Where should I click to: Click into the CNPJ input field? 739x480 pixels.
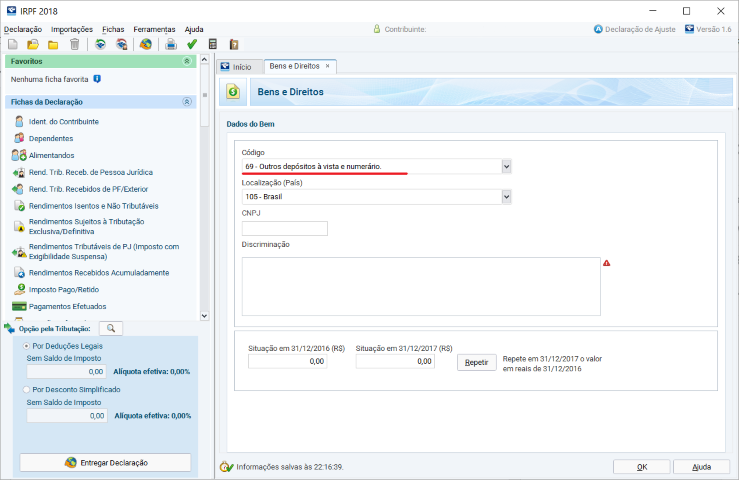284,228
